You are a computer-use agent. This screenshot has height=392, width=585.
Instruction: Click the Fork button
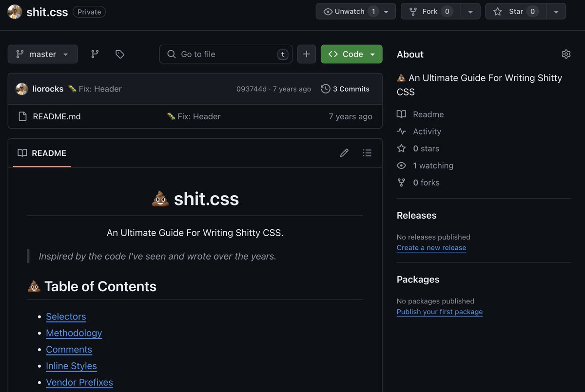[x=430, y=11]
